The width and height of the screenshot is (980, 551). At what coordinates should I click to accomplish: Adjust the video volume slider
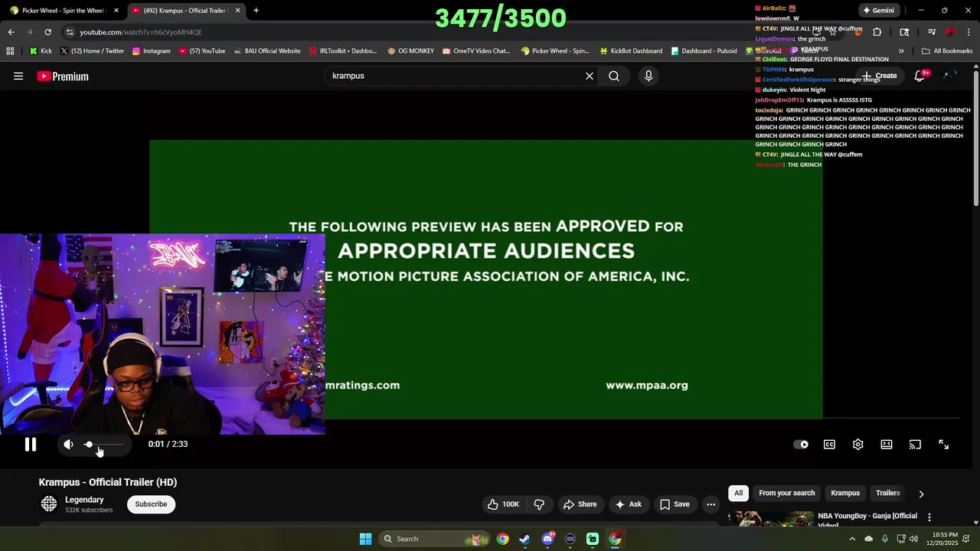coord(104,445)
